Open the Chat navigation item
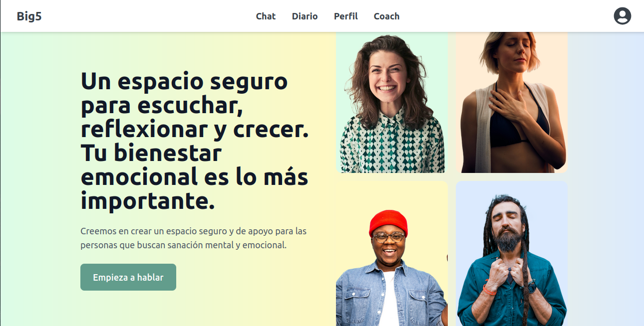This screenshot has width=644, height=326. [266, 16]
